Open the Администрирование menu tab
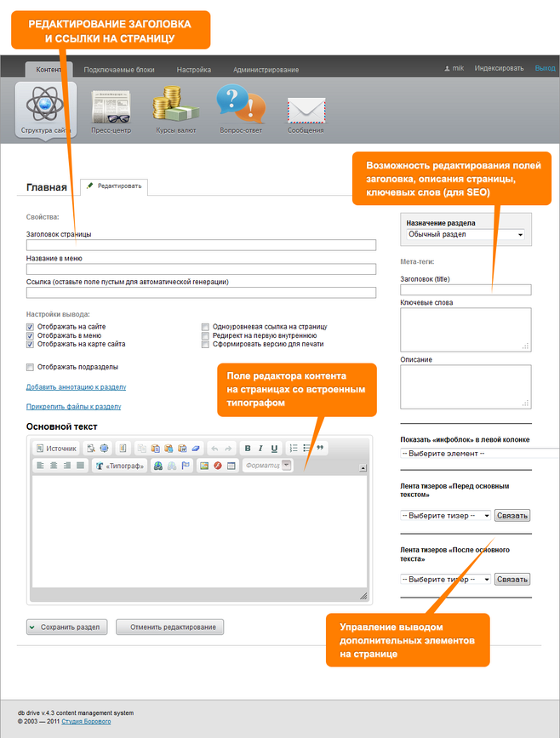 [x=266, y=70]
